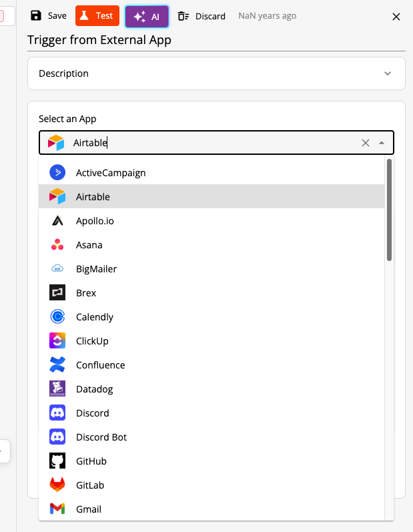Close the panel with the X icon
413x532 pixels.
[396, 17]
